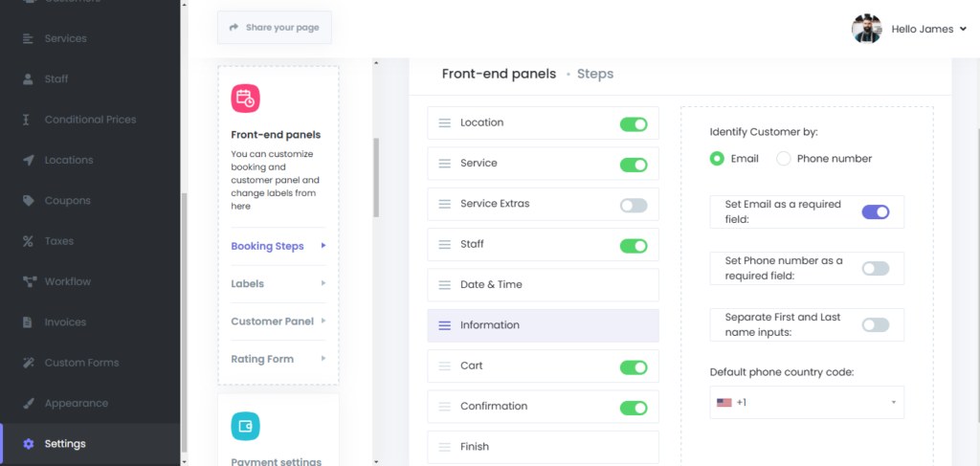Click the Share your page button

click(274, 28)
